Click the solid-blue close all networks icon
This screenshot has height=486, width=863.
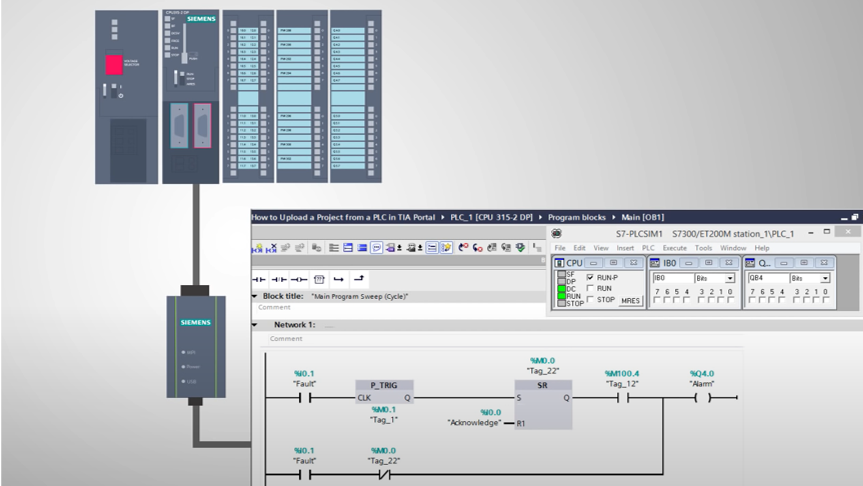(x=362, y=248)
